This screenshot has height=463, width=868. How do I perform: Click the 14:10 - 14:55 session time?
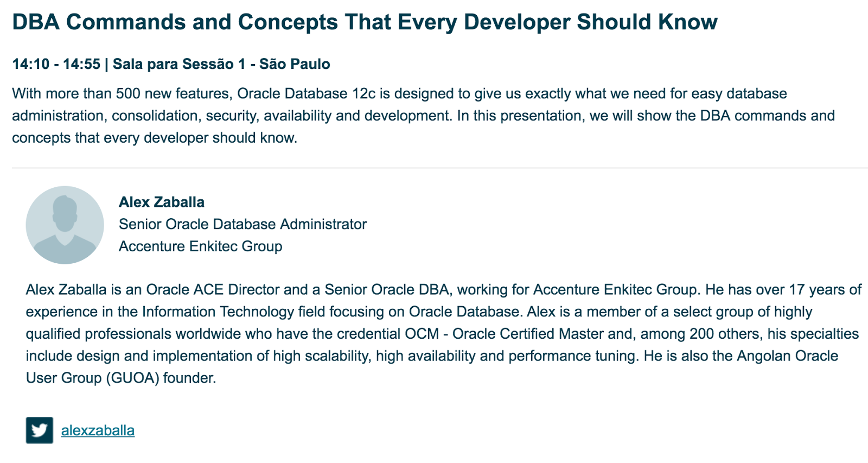point(56,64)
